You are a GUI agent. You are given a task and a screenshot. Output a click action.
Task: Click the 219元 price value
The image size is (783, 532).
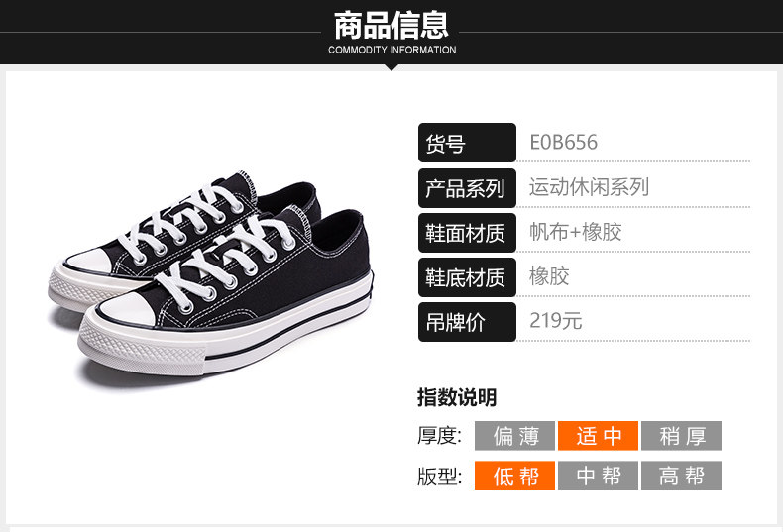[x=555, y=320]
